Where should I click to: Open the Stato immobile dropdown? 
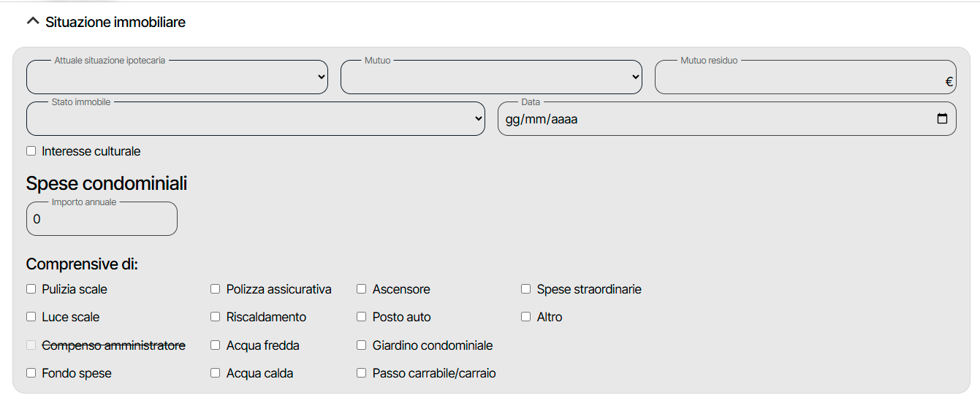(255, 119)
